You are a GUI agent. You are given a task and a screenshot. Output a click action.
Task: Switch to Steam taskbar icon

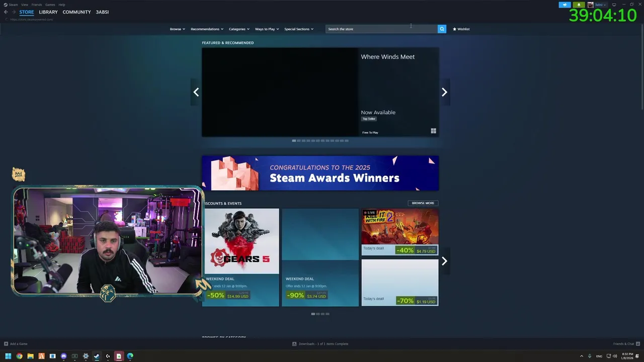pyautogui.click(x=97, y=356)
